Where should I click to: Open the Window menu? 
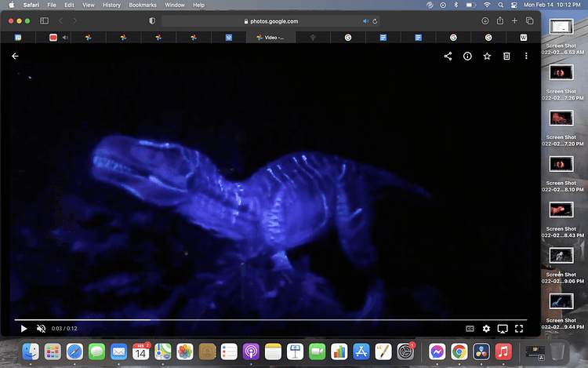click(175, 5)
